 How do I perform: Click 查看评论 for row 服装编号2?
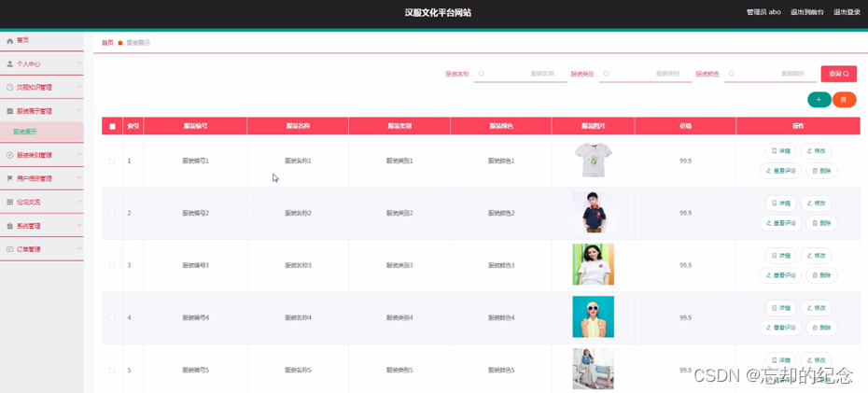[x=780, y=223]
